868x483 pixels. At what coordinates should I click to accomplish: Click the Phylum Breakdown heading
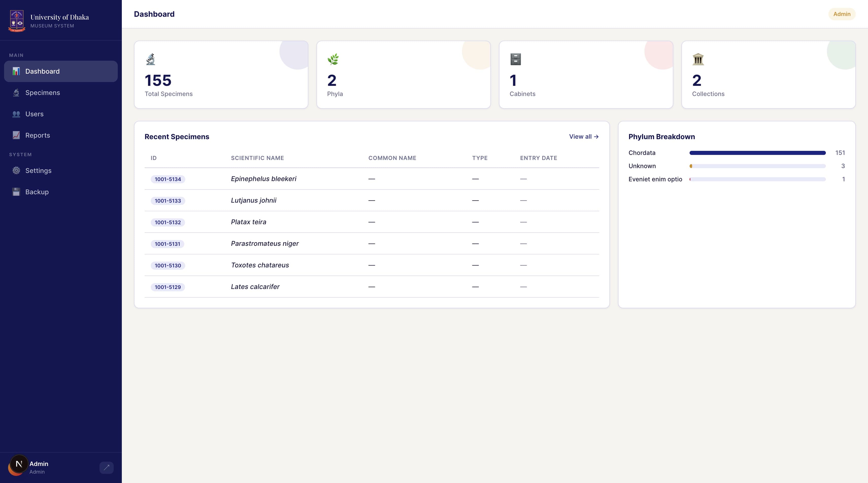click(661, 137)
